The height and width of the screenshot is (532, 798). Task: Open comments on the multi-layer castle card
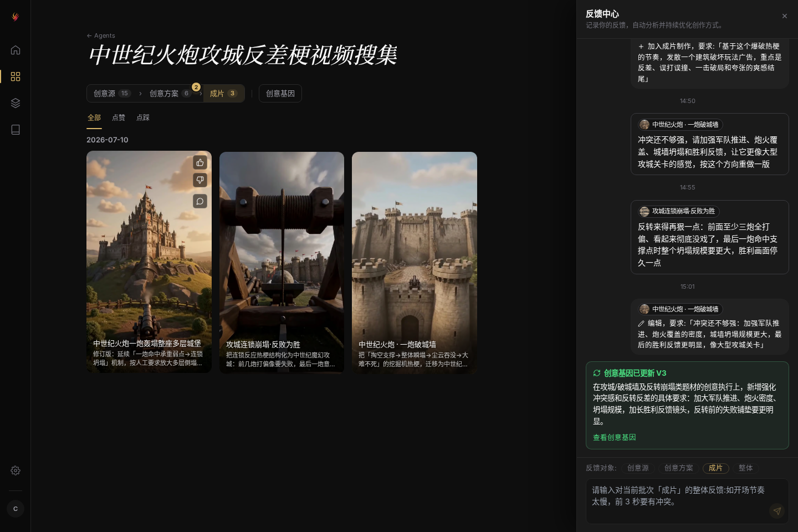[200, 201]
